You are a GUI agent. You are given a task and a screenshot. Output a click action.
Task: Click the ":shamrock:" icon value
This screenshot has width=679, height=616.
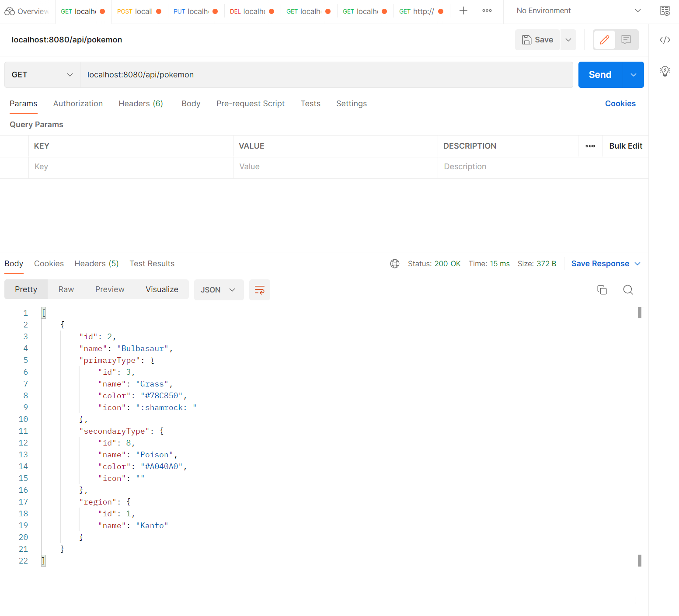pos(166,407)
